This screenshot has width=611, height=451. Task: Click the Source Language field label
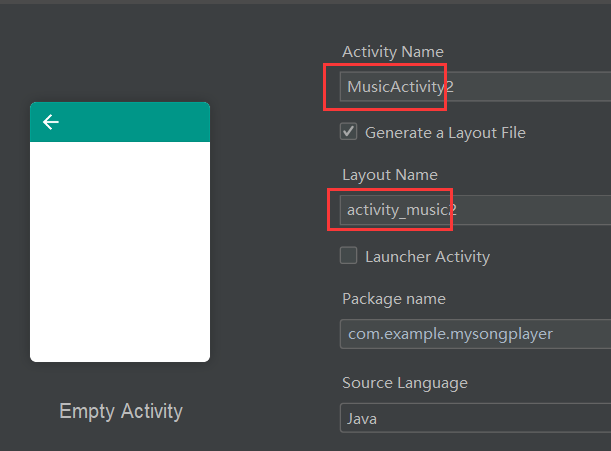pyautogui.click(x=405, y=383)
